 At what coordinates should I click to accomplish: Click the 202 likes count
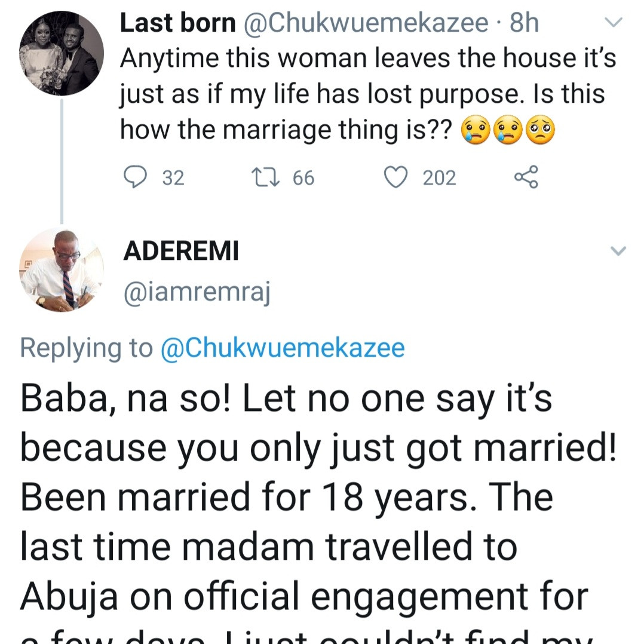tap(439, 178)
